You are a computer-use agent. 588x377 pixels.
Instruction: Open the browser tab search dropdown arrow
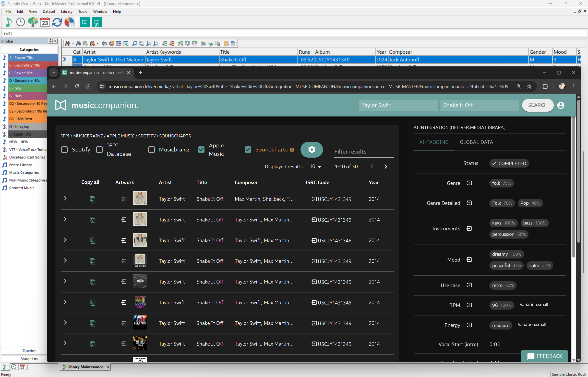(x=54, y=73)
